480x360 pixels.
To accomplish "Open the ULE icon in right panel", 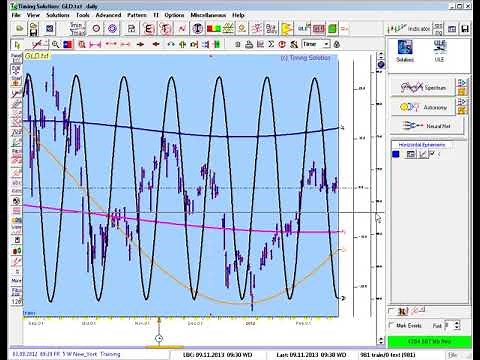I will coord(440,51).
